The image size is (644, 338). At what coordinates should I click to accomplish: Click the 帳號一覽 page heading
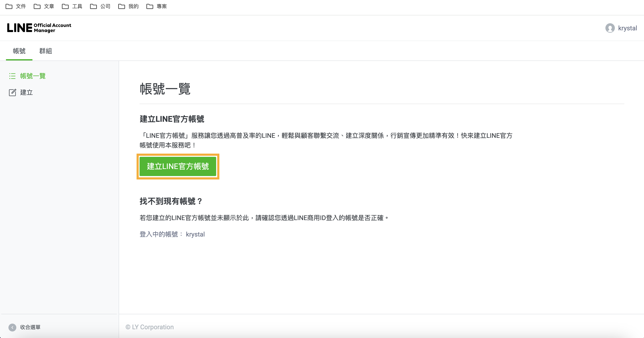click(x=165, y=89)
